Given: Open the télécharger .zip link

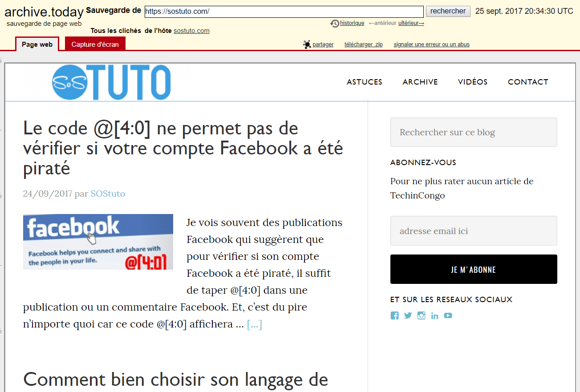Looking at the screenshot, I should point(363,44).
